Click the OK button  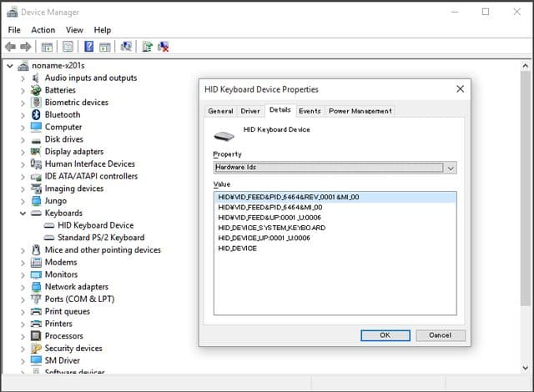click(385, 335)
